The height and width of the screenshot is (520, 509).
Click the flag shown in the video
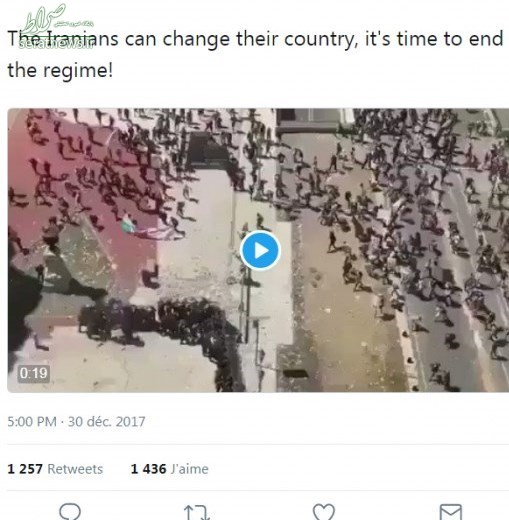(x=128, y=223)
